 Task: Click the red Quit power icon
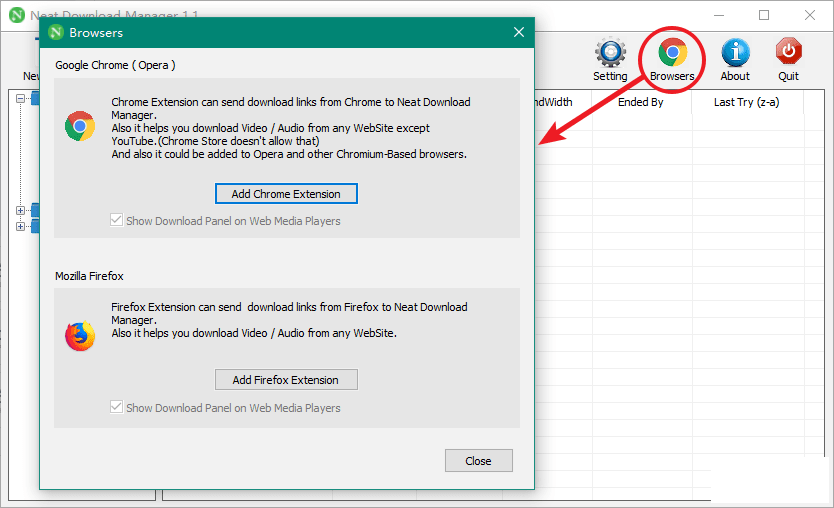pyautogui.click(x=788, y=52)
